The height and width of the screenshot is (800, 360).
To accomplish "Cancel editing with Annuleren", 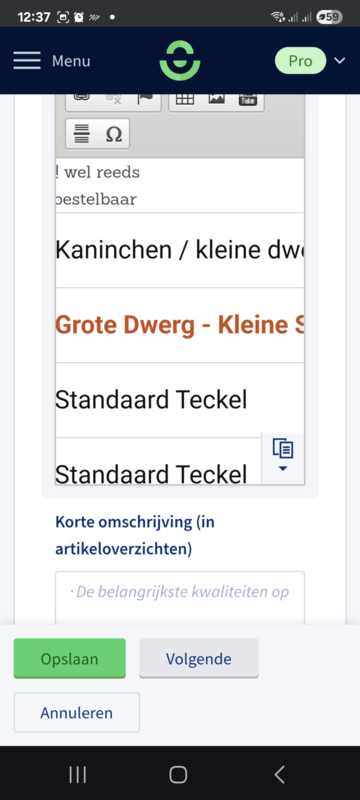I will (x=76, y=712).
